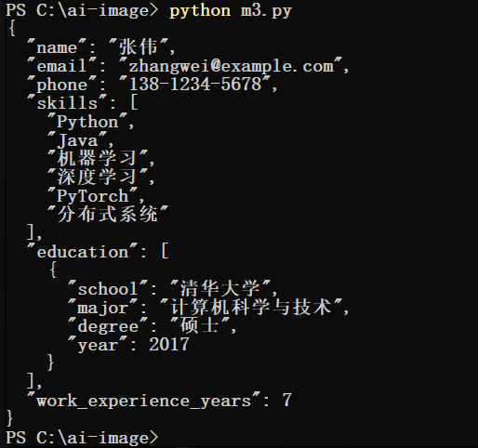Click the email value zhangwei@example.com

coord(232,66)
